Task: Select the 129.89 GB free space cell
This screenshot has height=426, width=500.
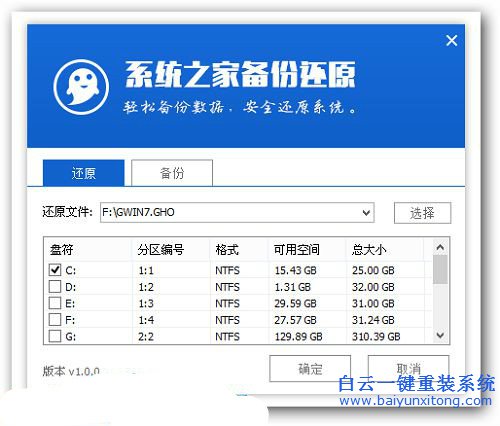Action: [298, 336]
